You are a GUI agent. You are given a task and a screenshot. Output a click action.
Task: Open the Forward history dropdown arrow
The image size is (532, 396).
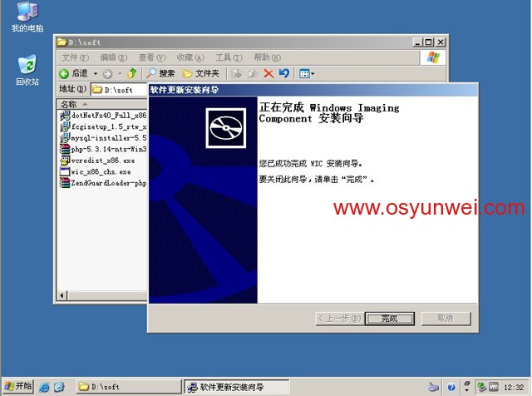(120, 74)
